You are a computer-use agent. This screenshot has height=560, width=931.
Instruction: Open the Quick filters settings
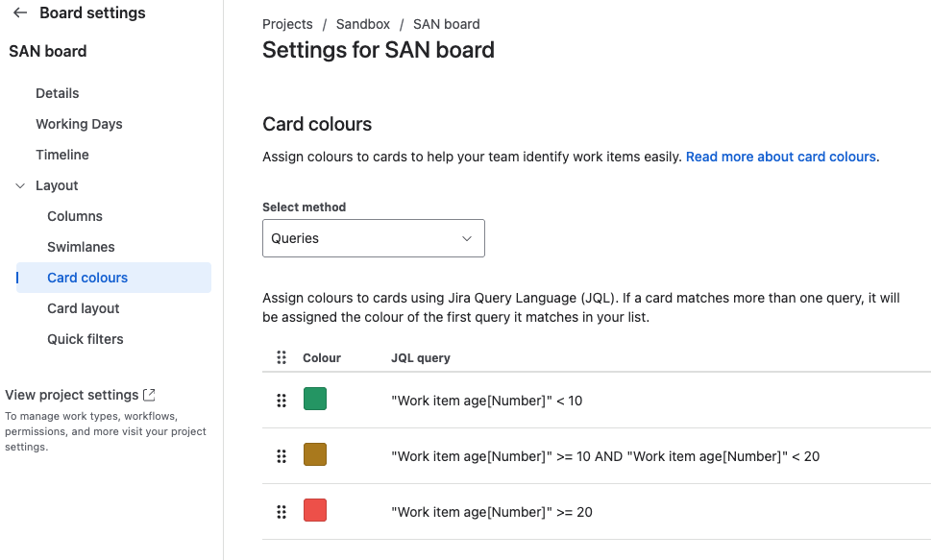click(86, 339)
